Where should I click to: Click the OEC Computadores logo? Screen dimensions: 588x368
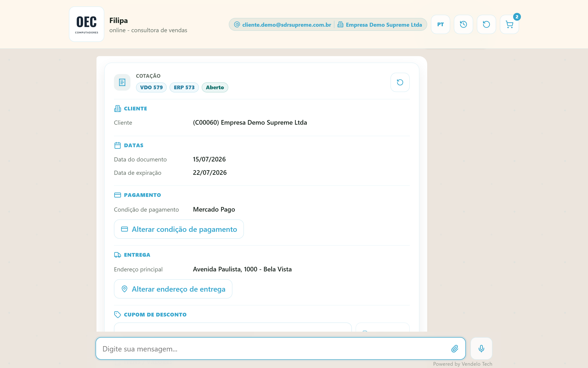pyautogui.click(x=87, y=24)
